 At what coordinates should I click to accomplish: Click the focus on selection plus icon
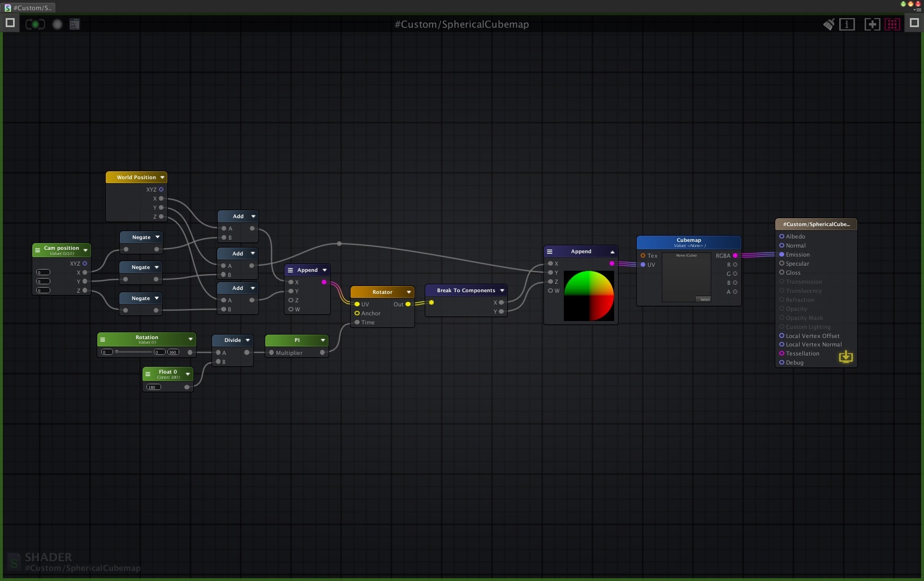tap(872, 24)
